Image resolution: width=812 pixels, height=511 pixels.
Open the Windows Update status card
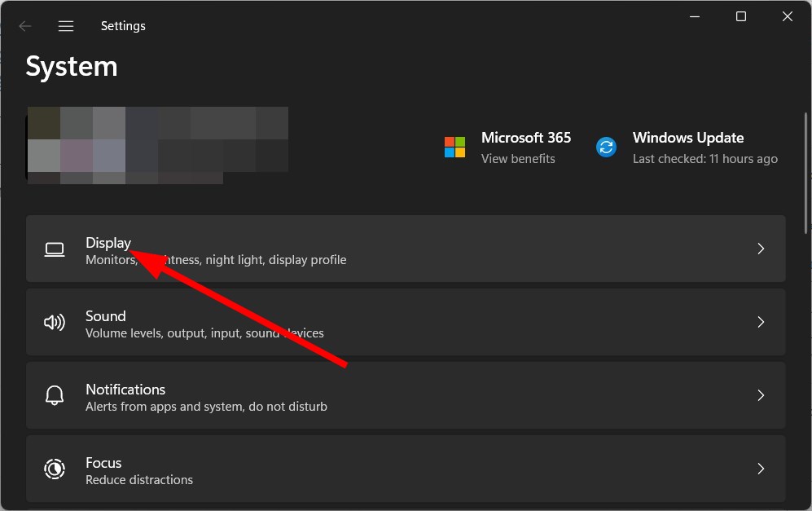point(688,147)
